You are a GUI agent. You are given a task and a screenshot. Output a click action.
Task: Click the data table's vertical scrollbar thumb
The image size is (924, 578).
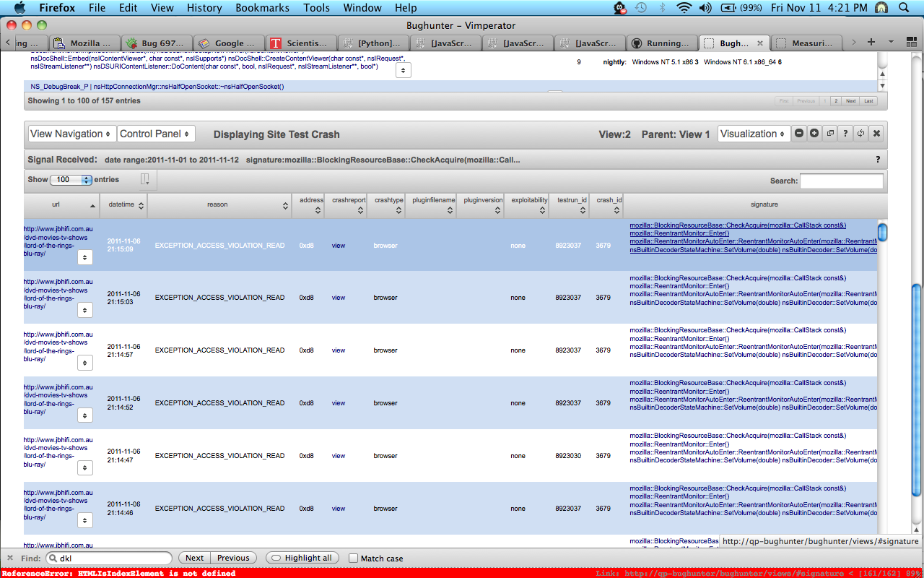coord(882,233)
